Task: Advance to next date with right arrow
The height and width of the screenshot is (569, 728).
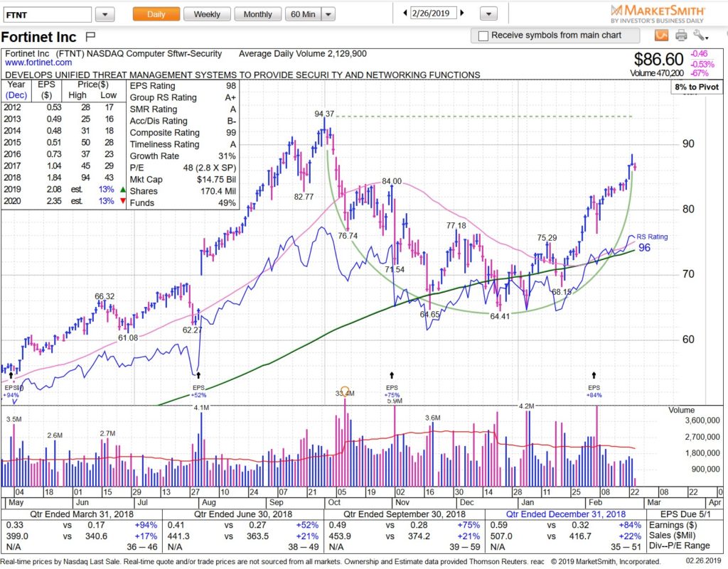Action: tap(462, 13)
